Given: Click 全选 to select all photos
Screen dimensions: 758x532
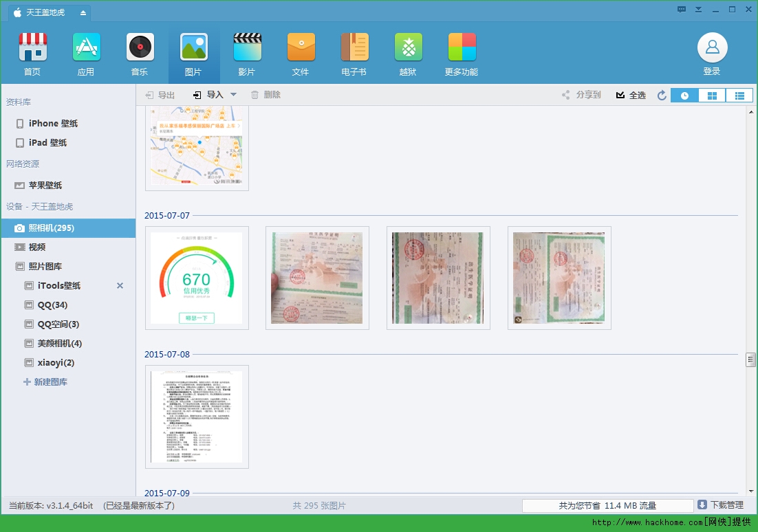Looking at the screenshot, I should tap(631, 96).
